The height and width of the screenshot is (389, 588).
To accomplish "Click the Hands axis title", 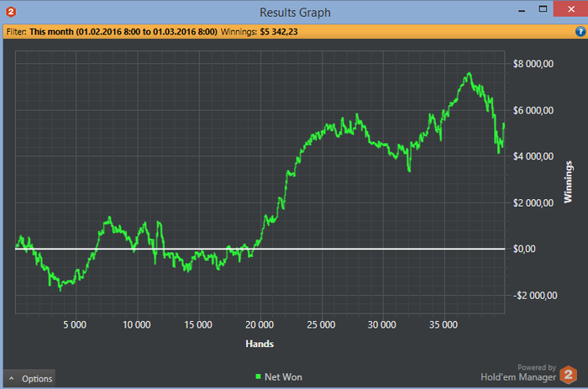I will 260,344.
